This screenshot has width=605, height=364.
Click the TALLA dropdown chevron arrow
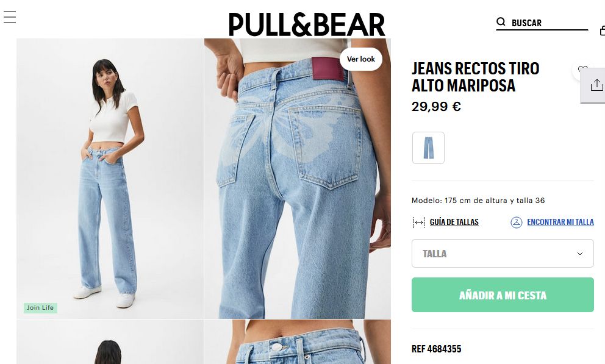click(579, 253)
